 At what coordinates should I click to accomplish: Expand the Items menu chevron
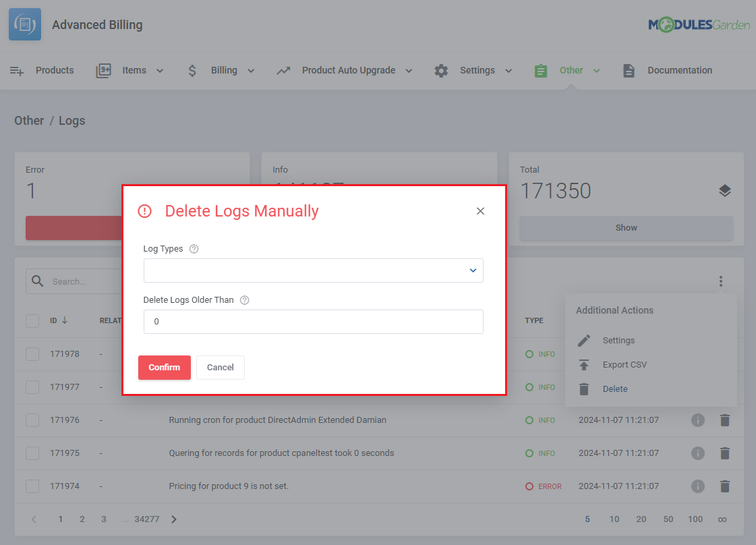[160, 71]
